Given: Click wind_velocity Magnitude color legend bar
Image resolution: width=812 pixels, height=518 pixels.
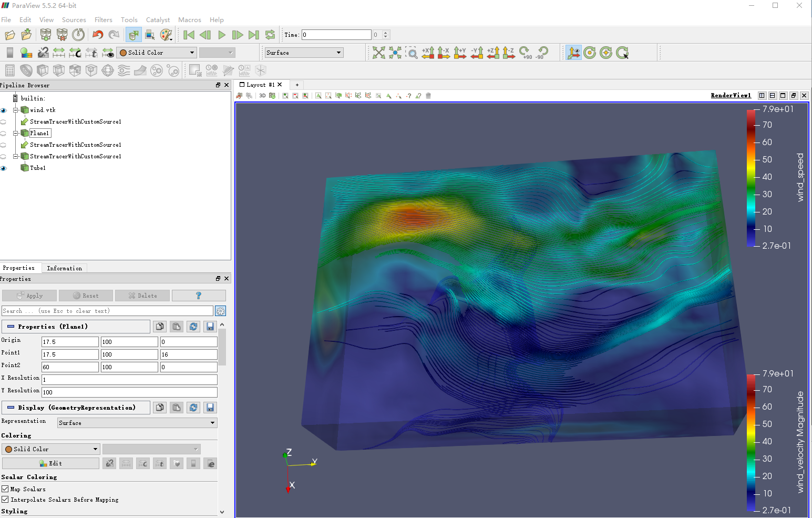Looking at the screenshot, I should pos(751,442).
